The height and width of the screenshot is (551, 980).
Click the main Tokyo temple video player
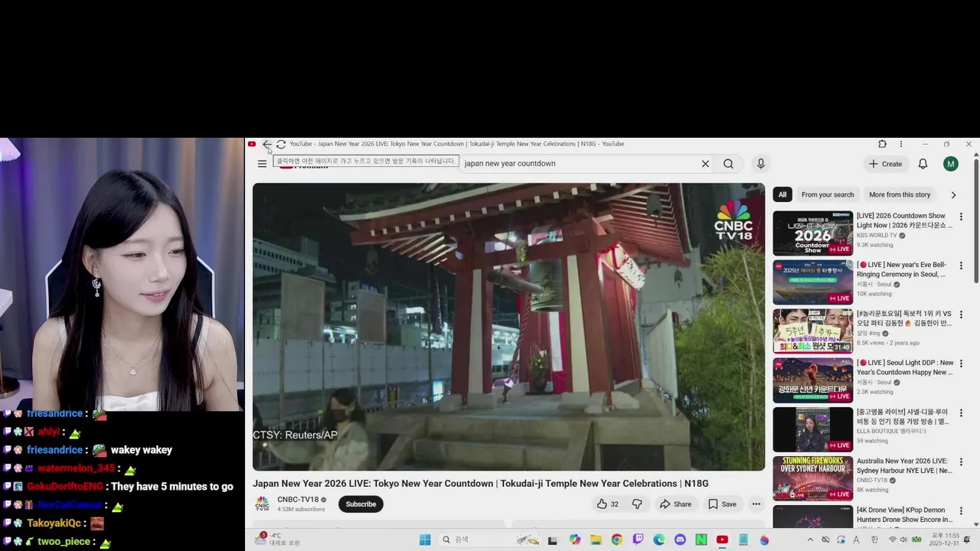click(x=508, y=327)
